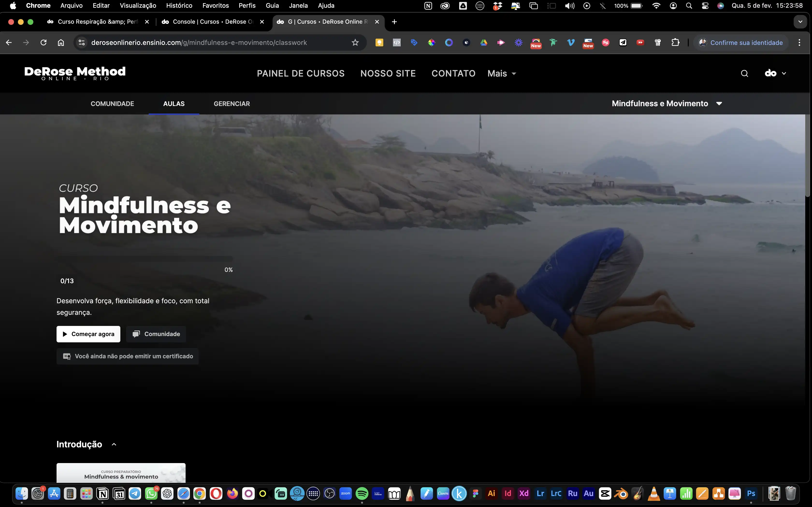The width and height of the screenshot is (812, 507).
Task: Bookmark this page with the star icon
Action: click(x=355, y=42)
